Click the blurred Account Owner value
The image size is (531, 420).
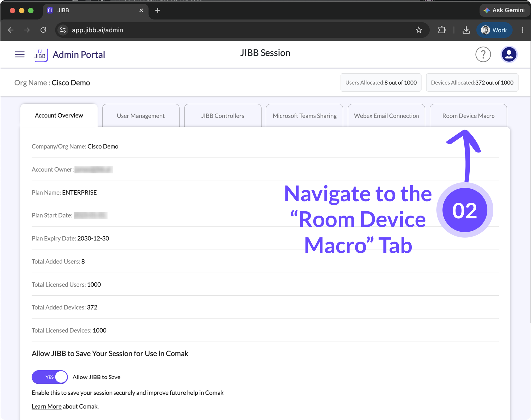[93, 170]
